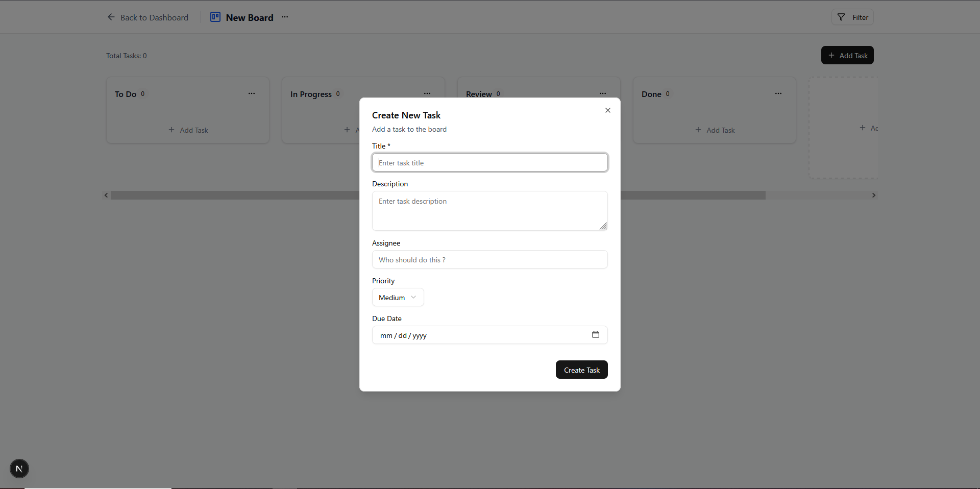Click the right arrow of the horizontal scrollbar
The width and height of the screenshot is (980, 489).
[x=873, y=195]
